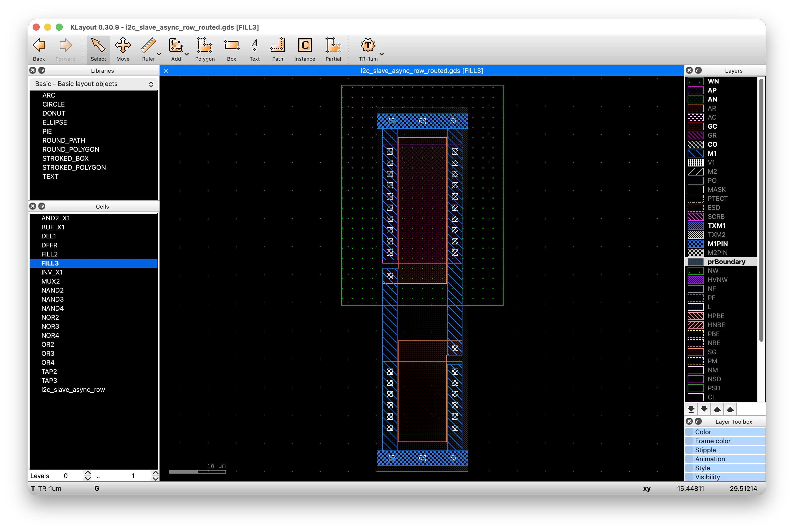Select the AP layer entry
Image resolution: width=794 pixels, height=532 pixels.
coord(721,91)
